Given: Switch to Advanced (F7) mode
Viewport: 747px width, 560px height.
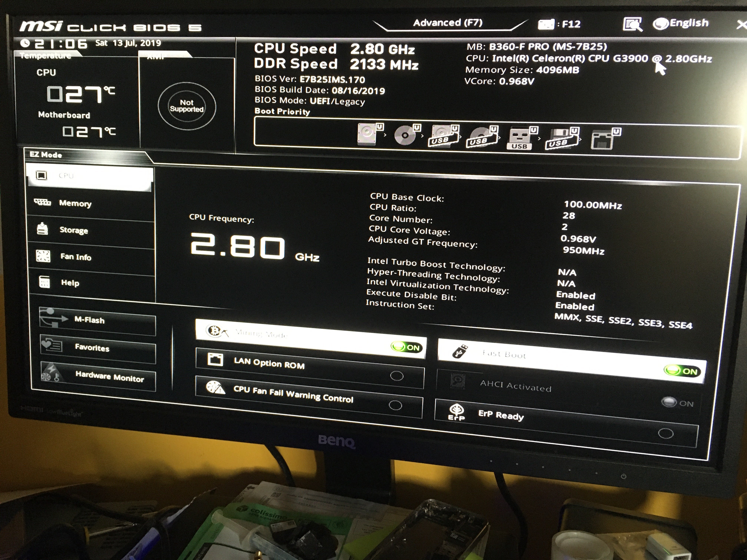Looking at the screenshot, I should click(448, 23).
